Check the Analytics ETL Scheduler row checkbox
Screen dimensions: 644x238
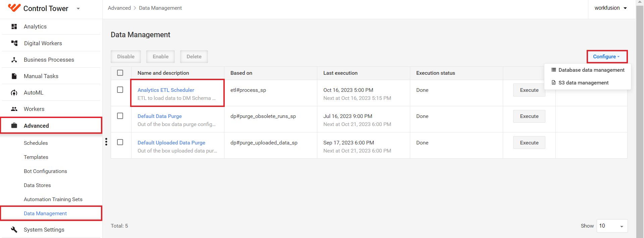[x=120, y=90]
